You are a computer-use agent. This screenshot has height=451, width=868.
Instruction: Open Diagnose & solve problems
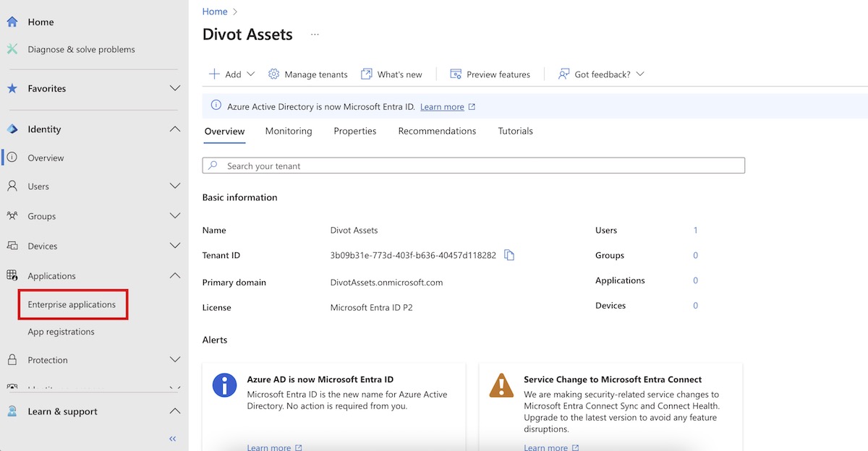[x=81, y=49]
